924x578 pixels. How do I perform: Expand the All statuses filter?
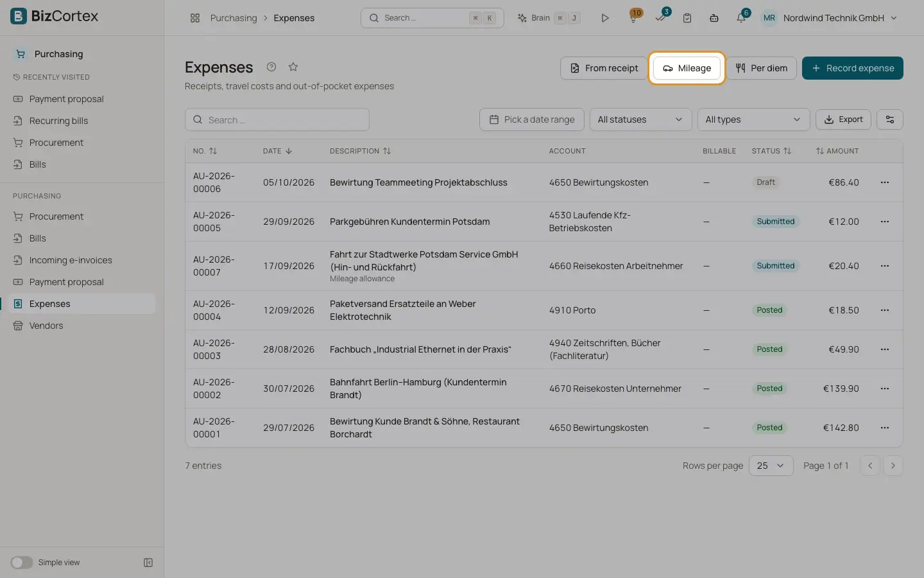click(x=640, y=119)
